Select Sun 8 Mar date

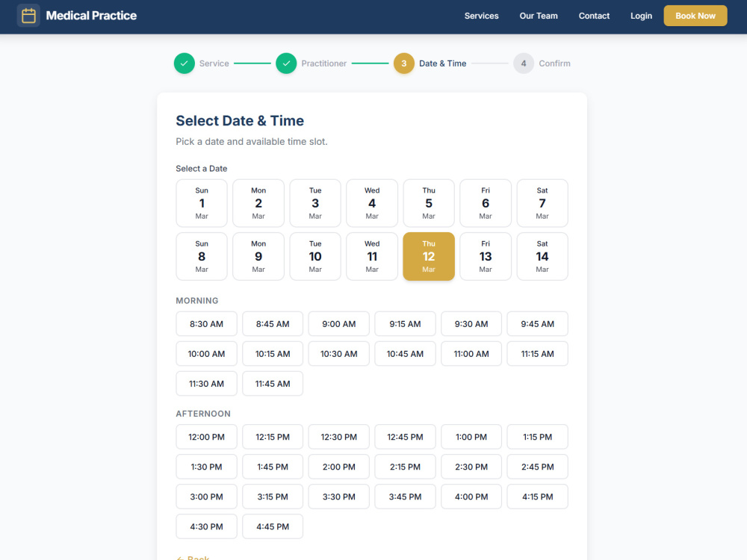coord(202,257)
